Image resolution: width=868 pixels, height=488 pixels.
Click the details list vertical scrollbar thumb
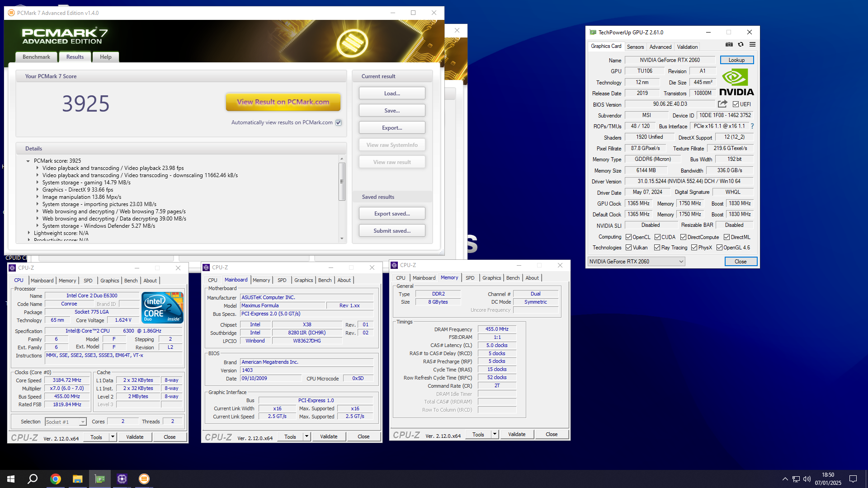tap(342, 181)
